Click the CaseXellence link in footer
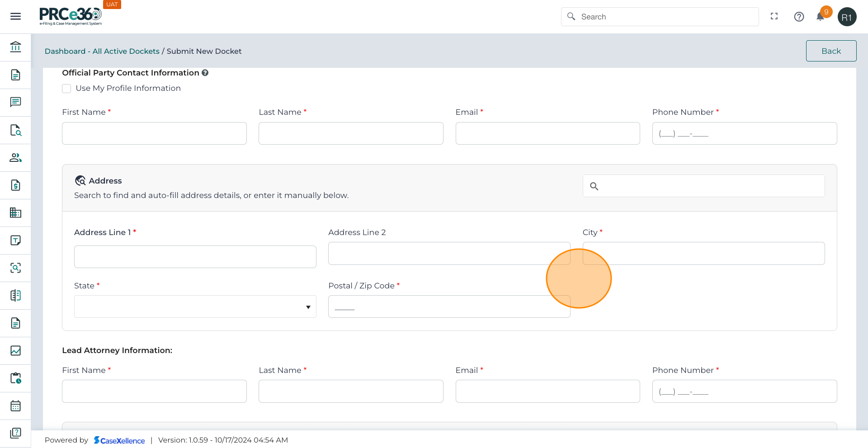This screenshot has width=868, height=448. (119, 440)
